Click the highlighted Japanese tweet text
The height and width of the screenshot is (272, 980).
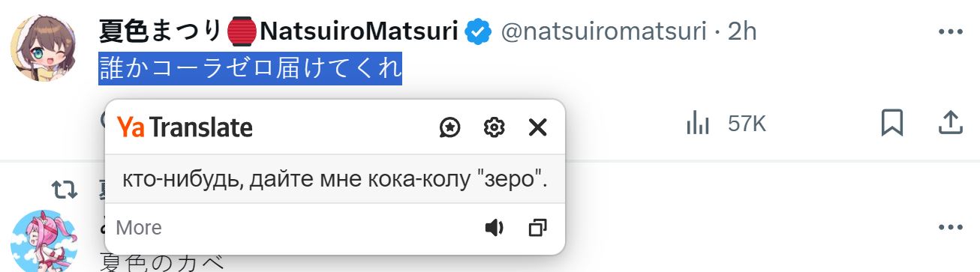(250, 69)
